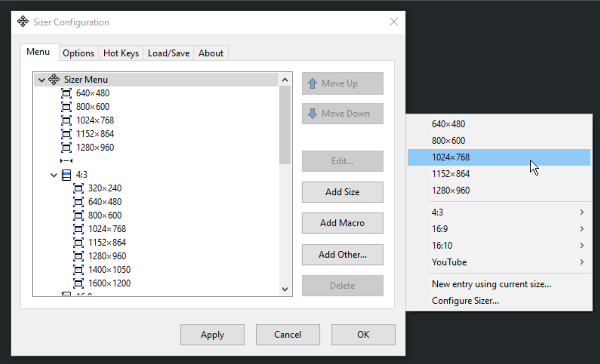The width and height of the screenshot is (600, 364).
Task: Click the Sizer Menu root node icon
Action: 54,80
